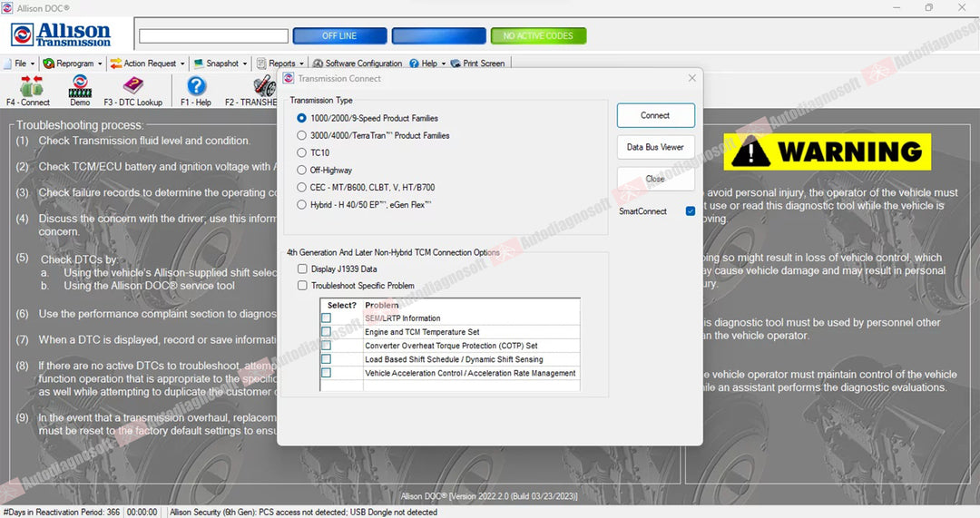Click Allison Security status bar message
This screenshot has width=980, height=518.
click(303, 513)
